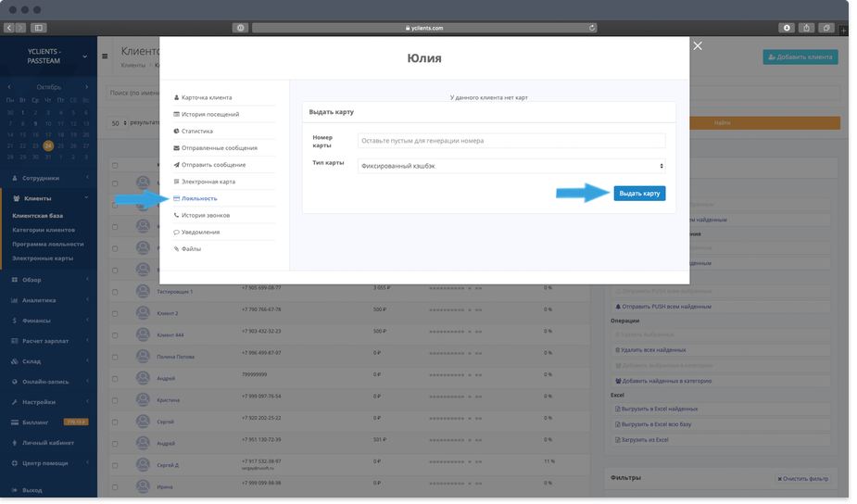This screenshot has height=504, width=857.
Task: Open Клиентская база in sidebar
Action: (x=38, y=217)
